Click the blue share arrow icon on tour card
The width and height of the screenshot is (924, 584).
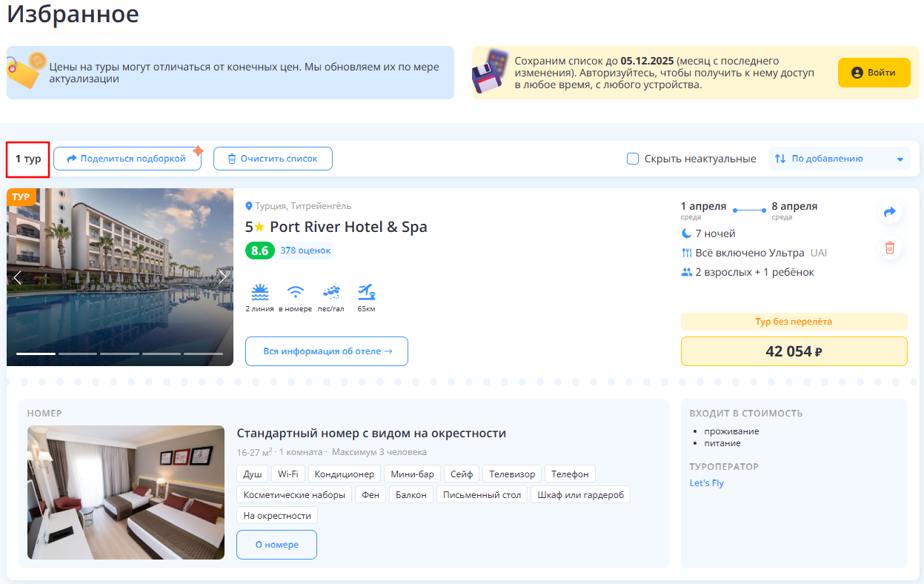[x=890, y=212]
